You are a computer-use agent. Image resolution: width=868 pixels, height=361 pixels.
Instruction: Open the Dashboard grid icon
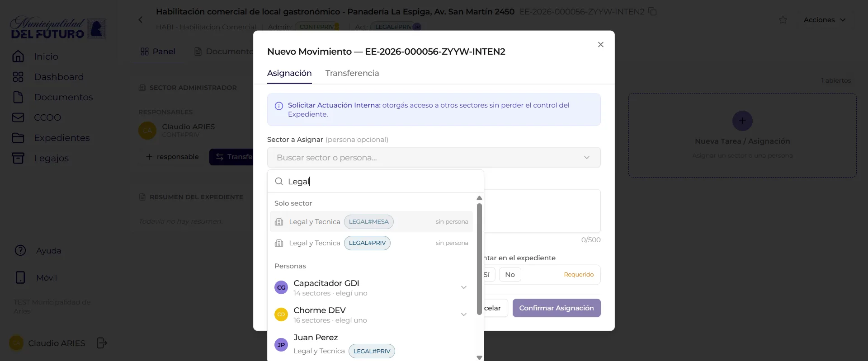point(18,77)
